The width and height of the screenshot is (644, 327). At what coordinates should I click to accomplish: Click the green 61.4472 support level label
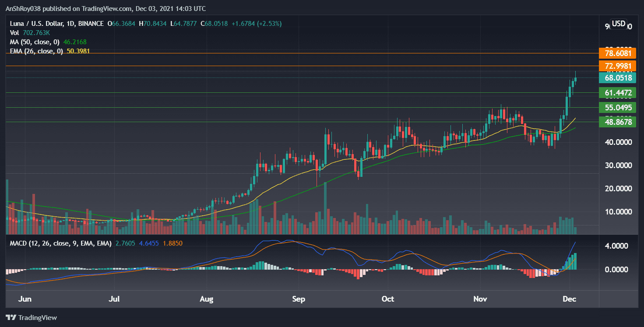point(617,92)
